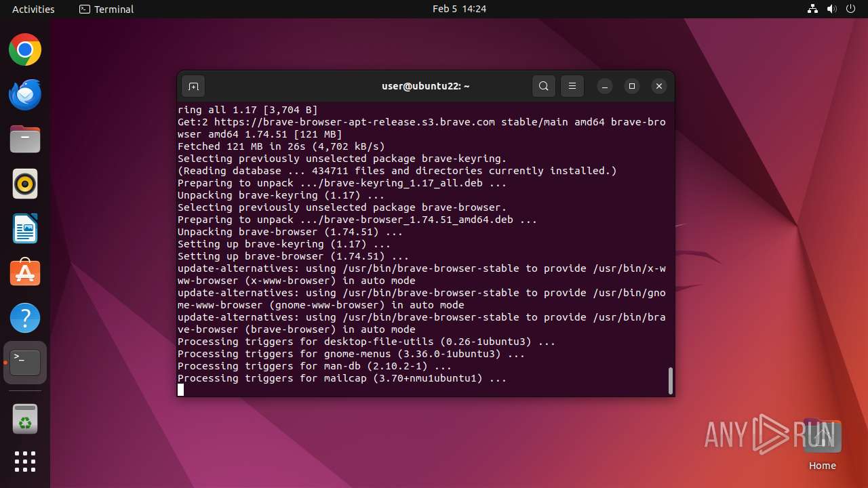The image size is (868, 488).
Task: Open the Terminal app menu in top bar
Action: (106, 9)
